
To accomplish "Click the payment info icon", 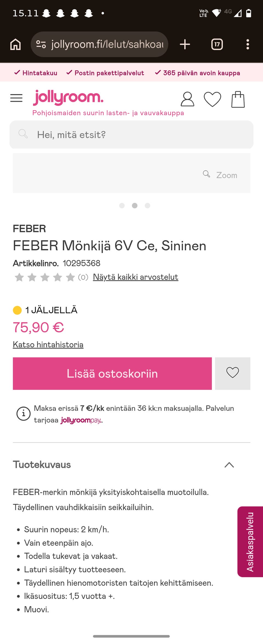I will 24,414.
